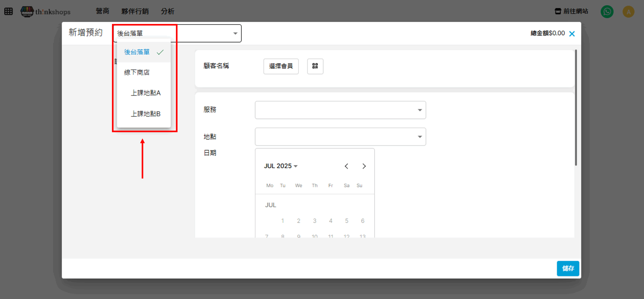
Task: Open WhatsApp support icon
Action: click(x=607, y=12)
